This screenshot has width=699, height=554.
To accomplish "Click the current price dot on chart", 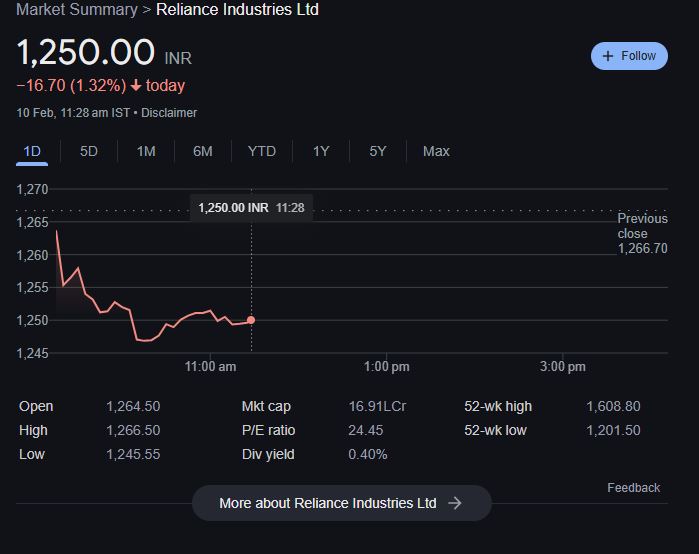I will pos(251,320).
